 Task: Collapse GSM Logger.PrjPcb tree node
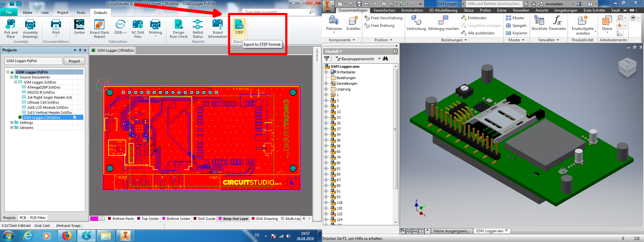[8, 72]
